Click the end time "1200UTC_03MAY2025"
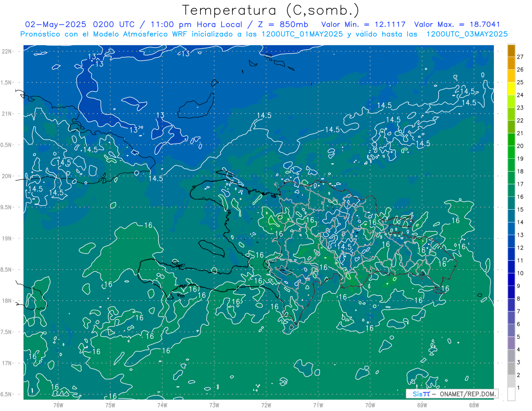Image resolution: width=532 pixels, height=411 pixels. click(x=467, y=34)
